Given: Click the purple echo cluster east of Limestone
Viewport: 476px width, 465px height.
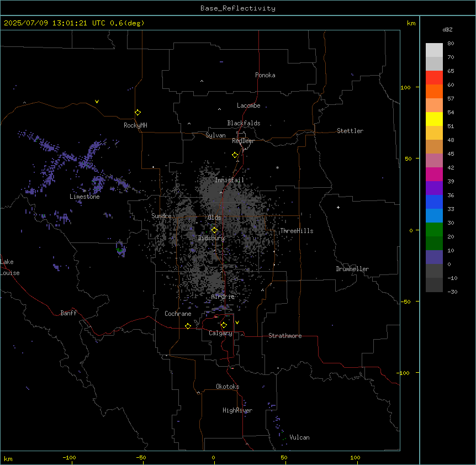Looking at the screenshot, I should [x=98, y=184].
